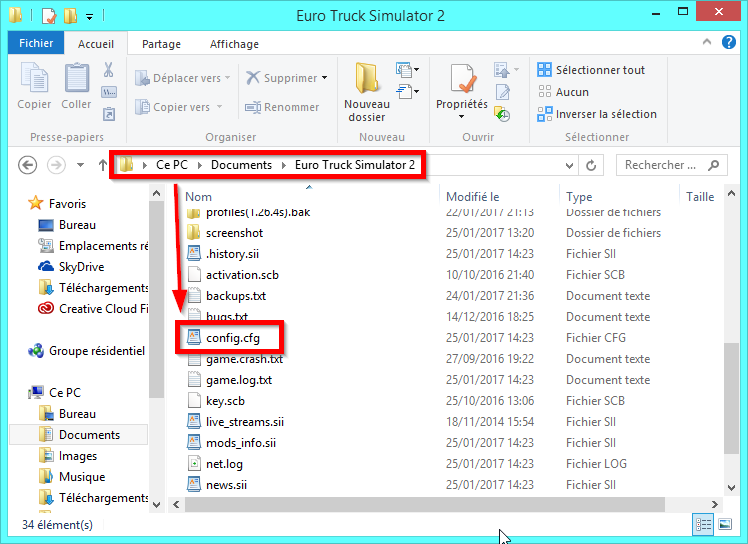
Task: Open recent locations dropdown arrow
Action: coord(80,165)
